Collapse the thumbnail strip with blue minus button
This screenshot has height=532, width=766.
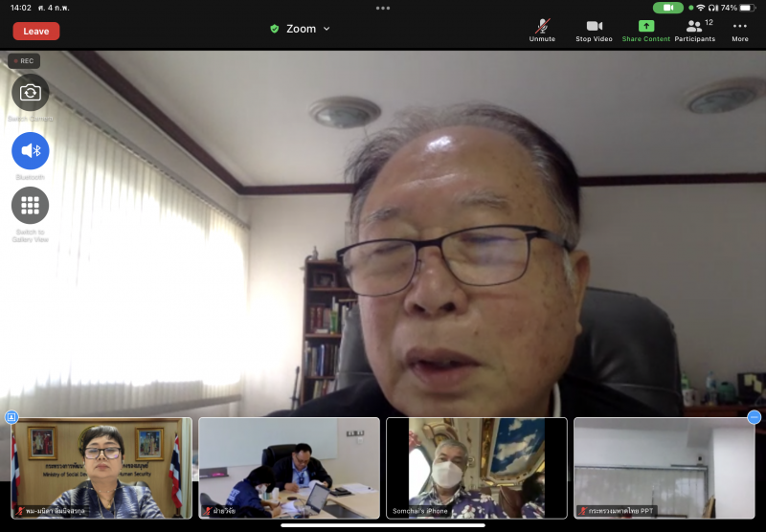(755, 417)
